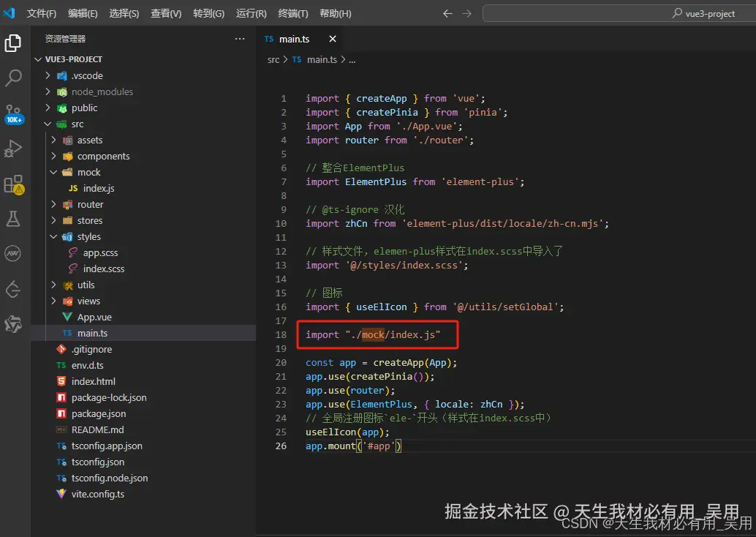
Task: Open the Run and Debug panel
Action: [13, 149]
